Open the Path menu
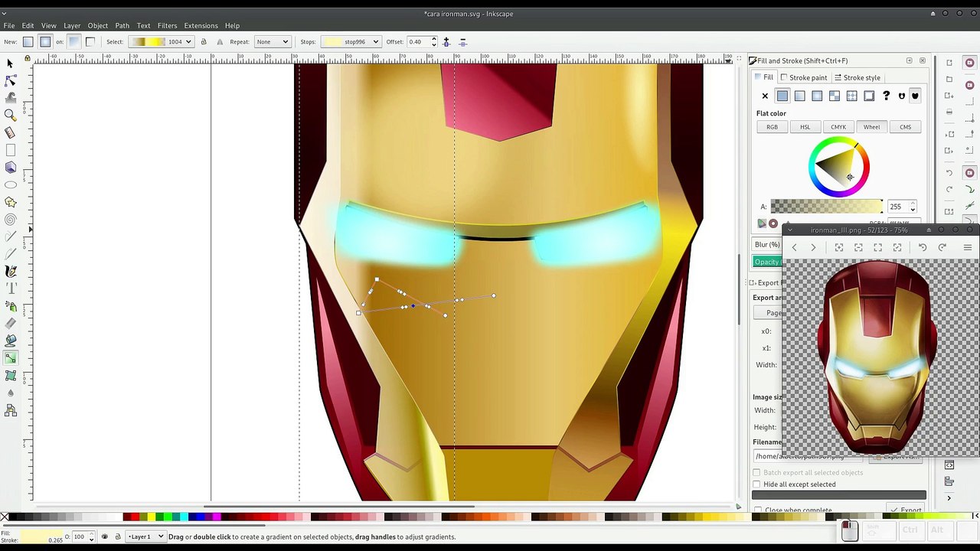This screenshot has width=980, height=551. point(122,25)
